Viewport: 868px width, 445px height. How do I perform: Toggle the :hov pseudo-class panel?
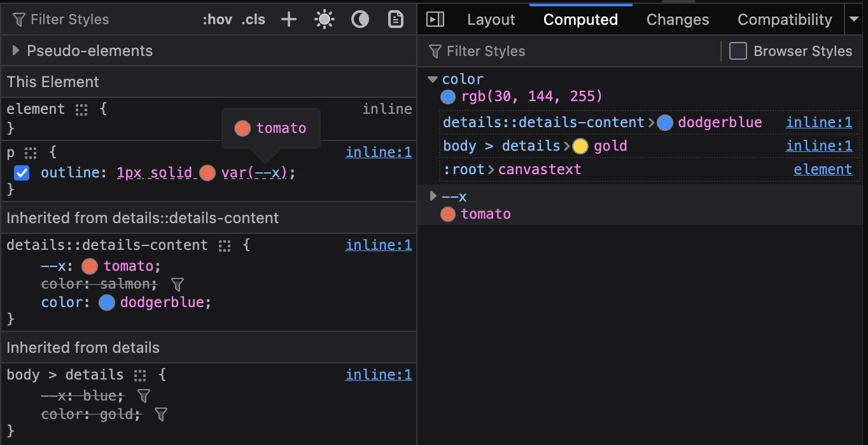[x=217, y=20]
